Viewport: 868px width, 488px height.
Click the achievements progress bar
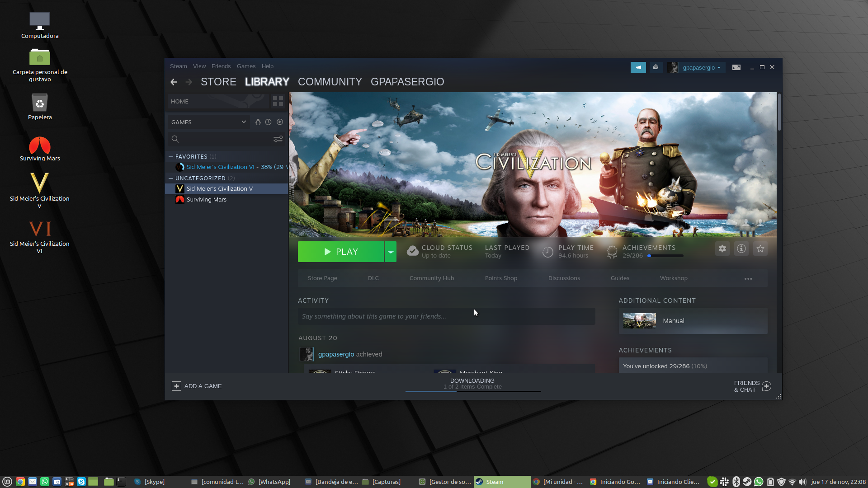665,256
